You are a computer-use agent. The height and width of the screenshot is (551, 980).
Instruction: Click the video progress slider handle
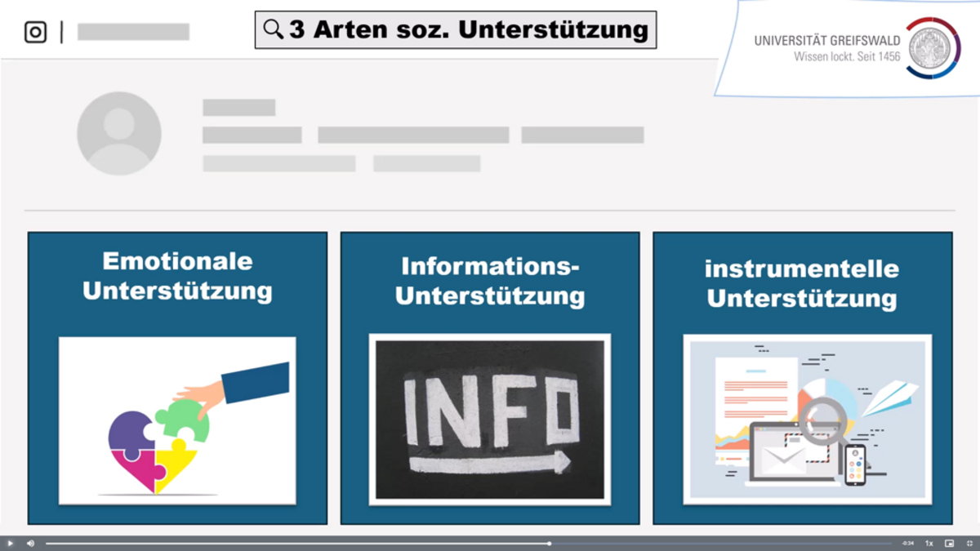[550, 543]
